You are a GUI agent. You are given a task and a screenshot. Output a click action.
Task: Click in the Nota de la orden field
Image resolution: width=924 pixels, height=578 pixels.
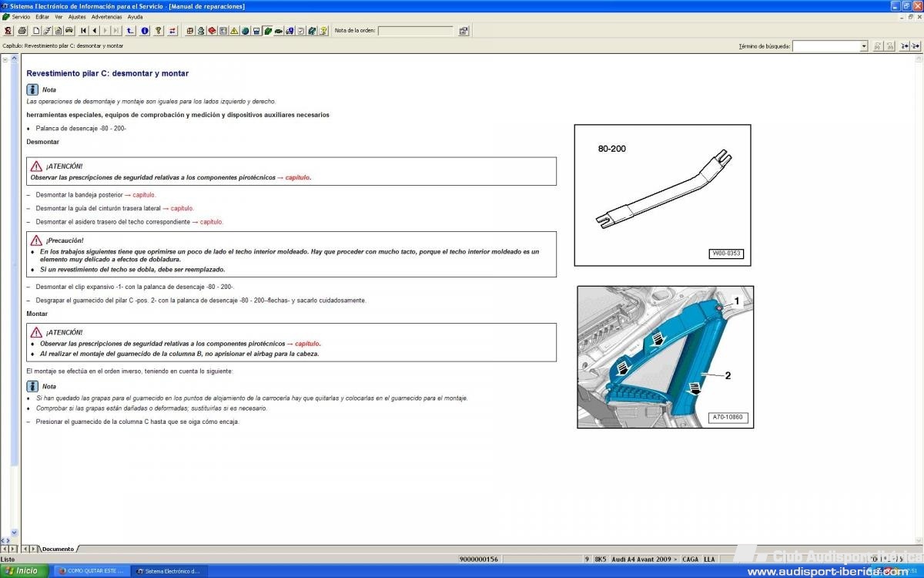click(x=416, y=31)
